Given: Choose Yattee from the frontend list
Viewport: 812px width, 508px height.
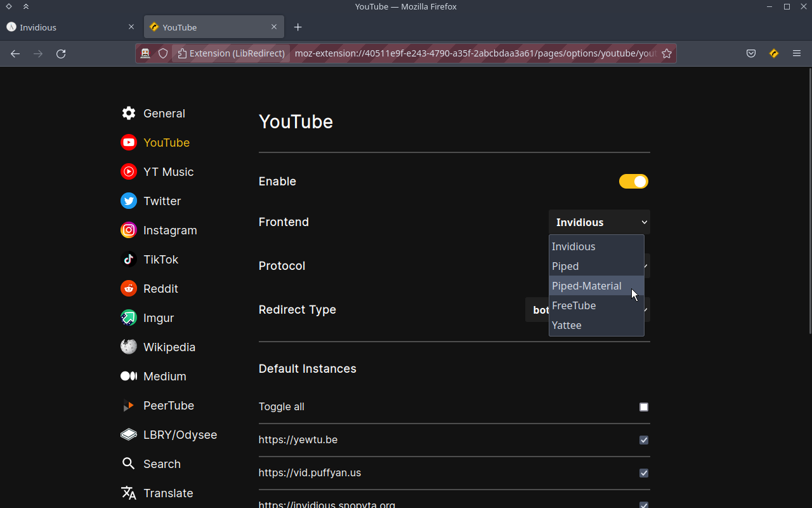Looking at the screenshot, I should tap(596, 325).
